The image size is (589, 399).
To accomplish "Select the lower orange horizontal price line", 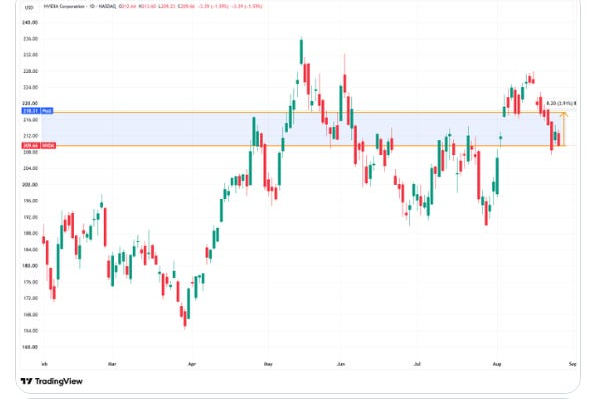I will pyautogui.click(x=301, y=146).
